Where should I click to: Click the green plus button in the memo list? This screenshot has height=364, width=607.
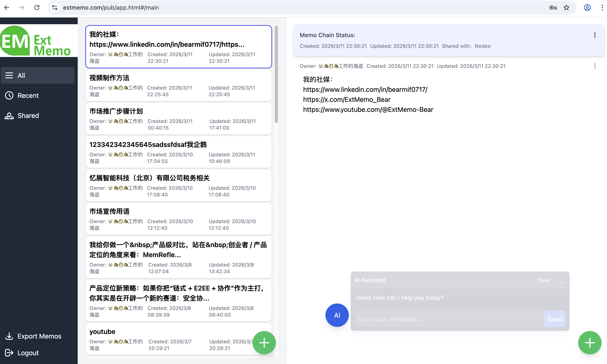264,343
